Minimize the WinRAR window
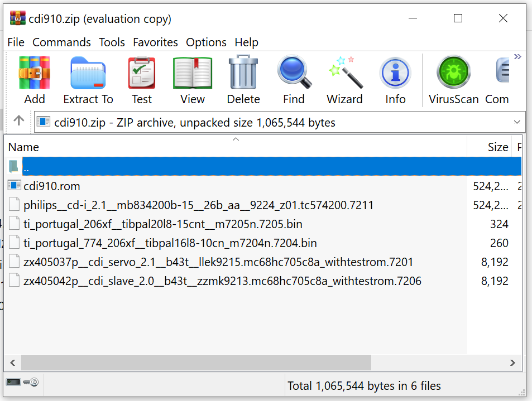532x401 pixels. 413,18
